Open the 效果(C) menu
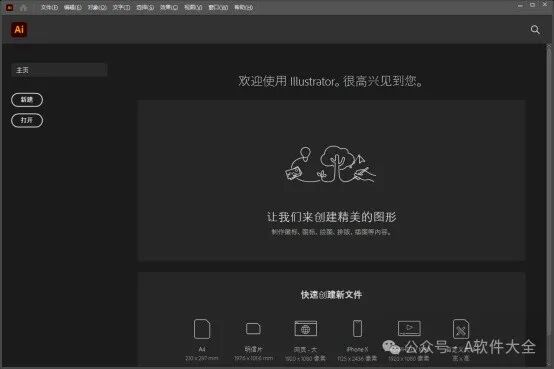 [x=169, y=7]
